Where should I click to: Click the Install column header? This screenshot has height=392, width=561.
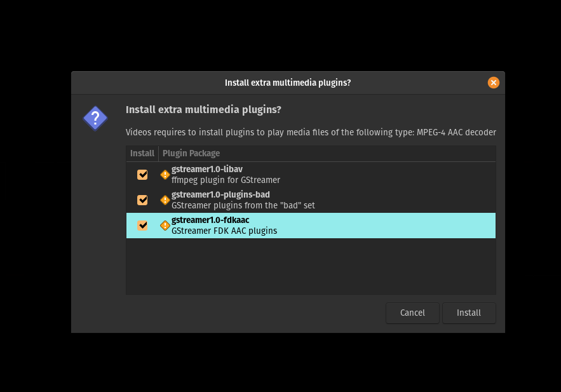(x=142, y=154)
